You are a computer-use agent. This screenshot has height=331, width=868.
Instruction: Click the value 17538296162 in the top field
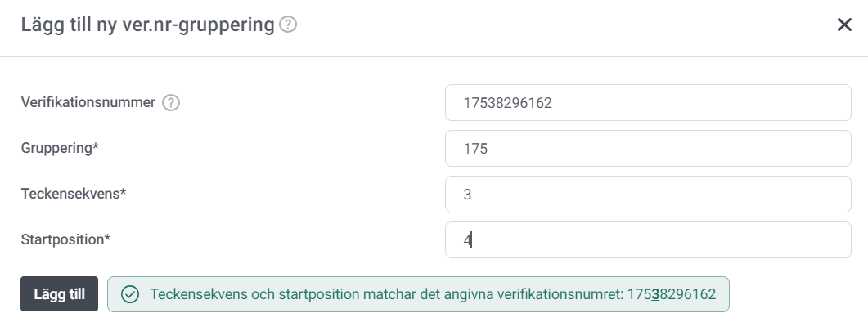pyautogui.click(x=507, y=103)
